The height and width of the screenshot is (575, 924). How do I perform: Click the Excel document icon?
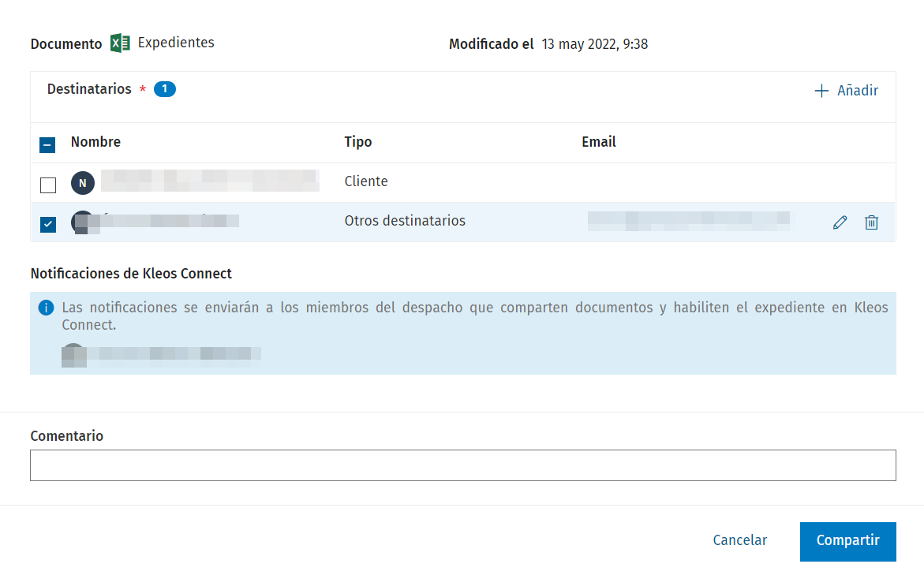pyautogui.click(x=120, y=43)
